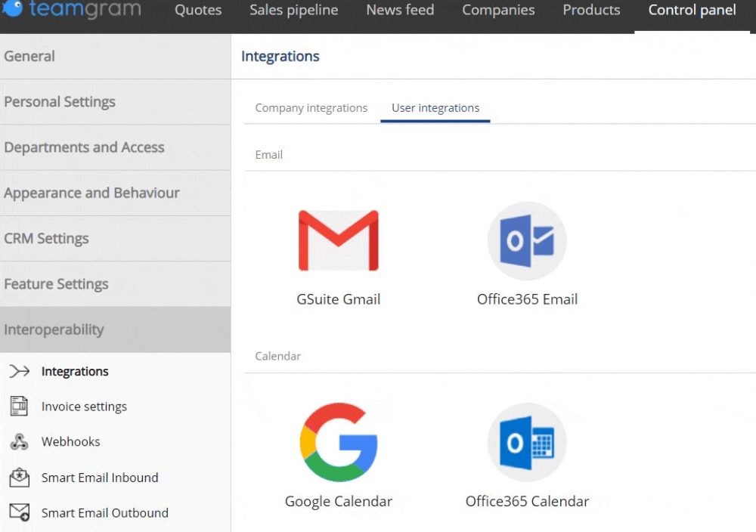The height and width of the screenshot is (532, 756).
Task: Select the Office365 Calendar logo
Action: (527, 442)
